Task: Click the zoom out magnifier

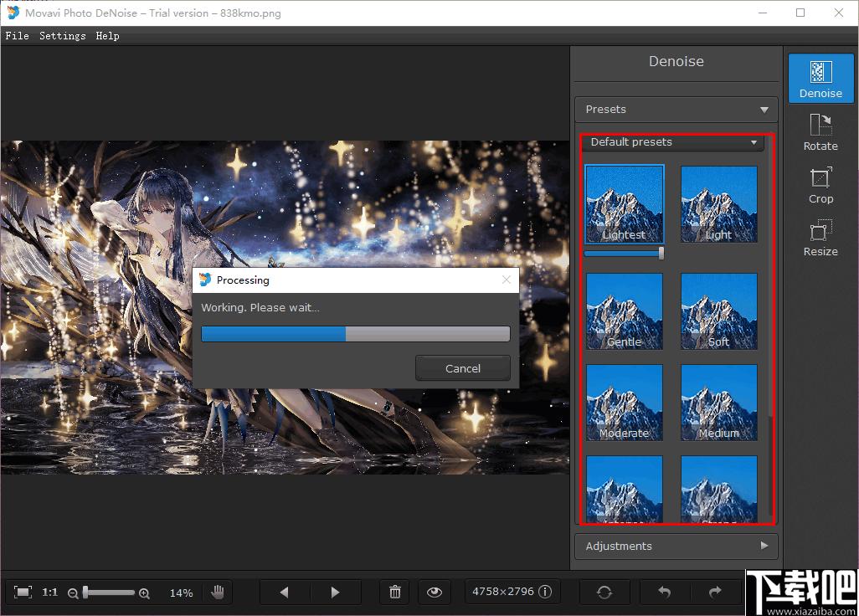Action: pyautogui.click(x=72, y=593)
